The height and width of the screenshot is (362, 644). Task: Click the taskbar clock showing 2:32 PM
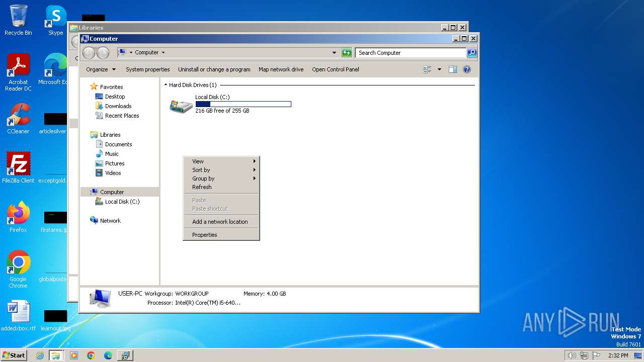pos(618,355)
